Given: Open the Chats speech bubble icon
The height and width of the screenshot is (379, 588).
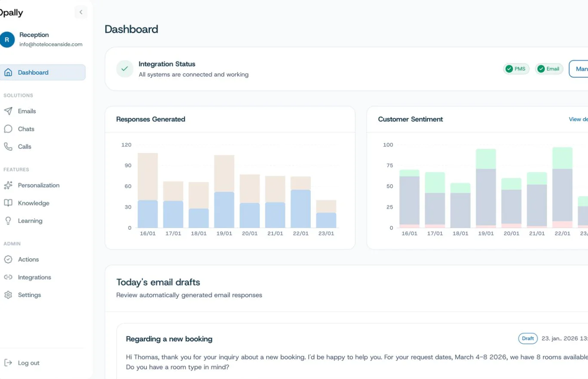Looking at the screenshot, I should click(x=8, y=129).
